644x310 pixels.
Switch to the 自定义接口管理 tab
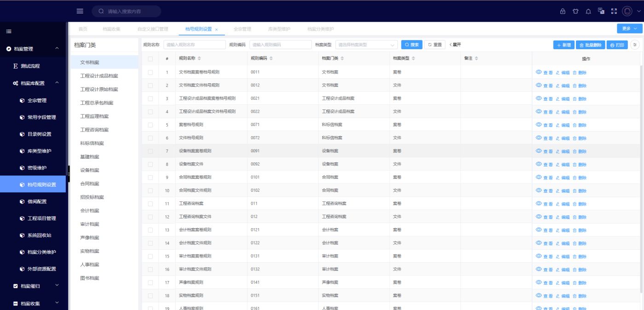(153, 29)
